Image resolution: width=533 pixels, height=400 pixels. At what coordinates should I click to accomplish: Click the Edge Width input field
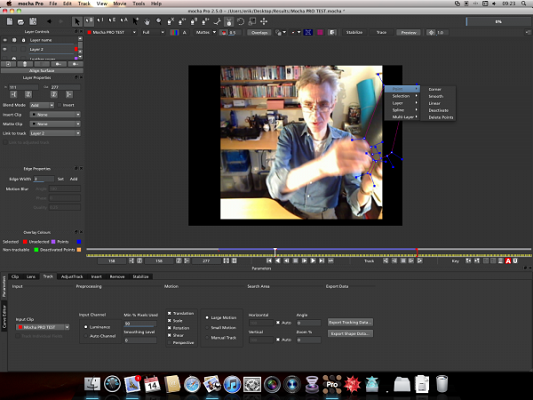44,179
